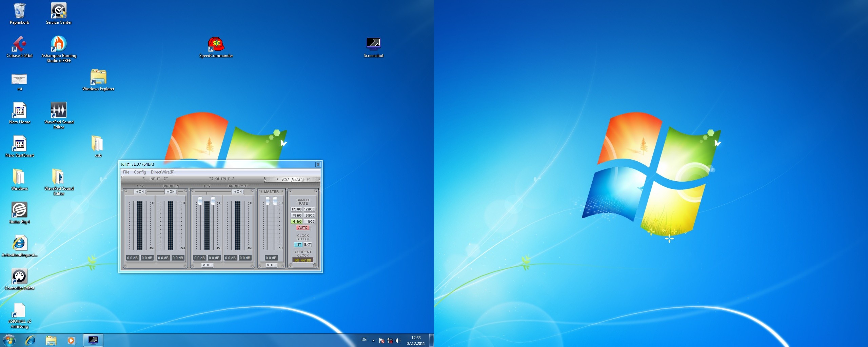Viewport: 868px width, 347px height.
Task: Open the Service Center desktop shortcut
Action: (59, 14)
